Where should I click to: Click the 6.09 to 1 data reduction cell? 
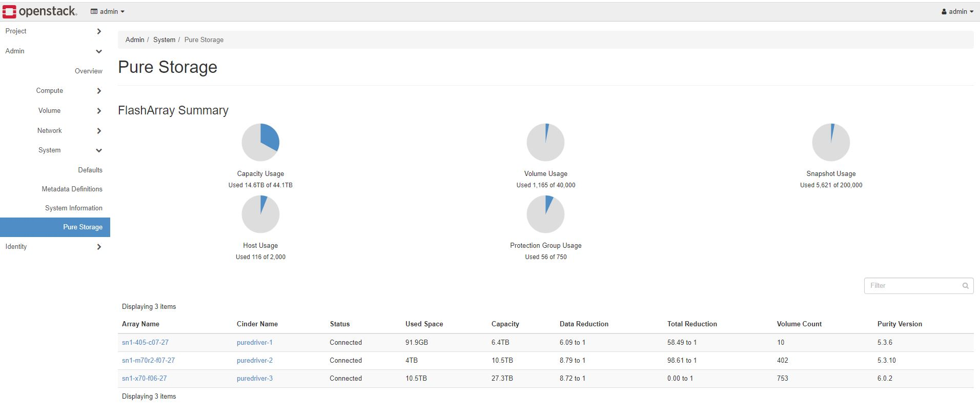573,342
